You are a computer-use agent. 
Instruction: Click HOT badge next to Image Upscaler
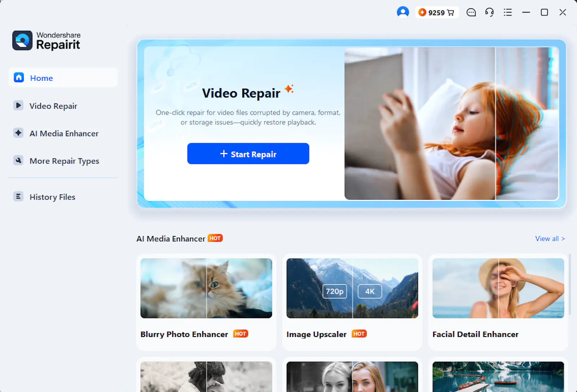[x=359, y=334]
